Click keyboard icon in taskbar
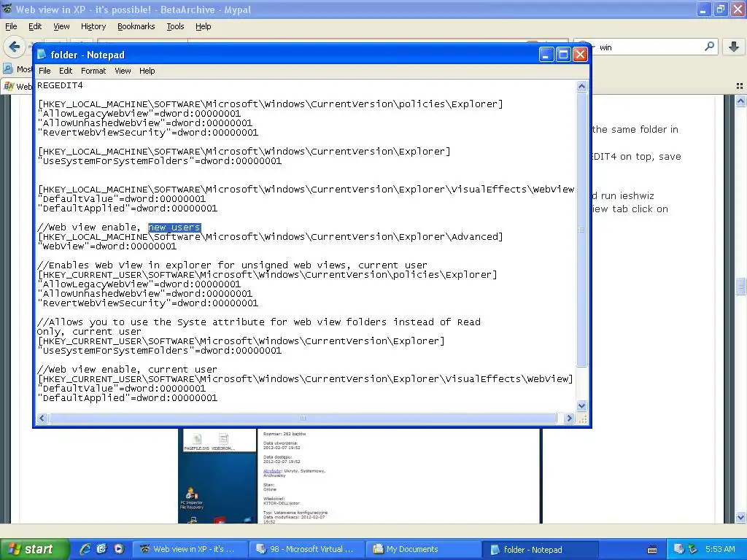This screenshot has width=747, height=560. pyautogui.click(x=652, y=550)
